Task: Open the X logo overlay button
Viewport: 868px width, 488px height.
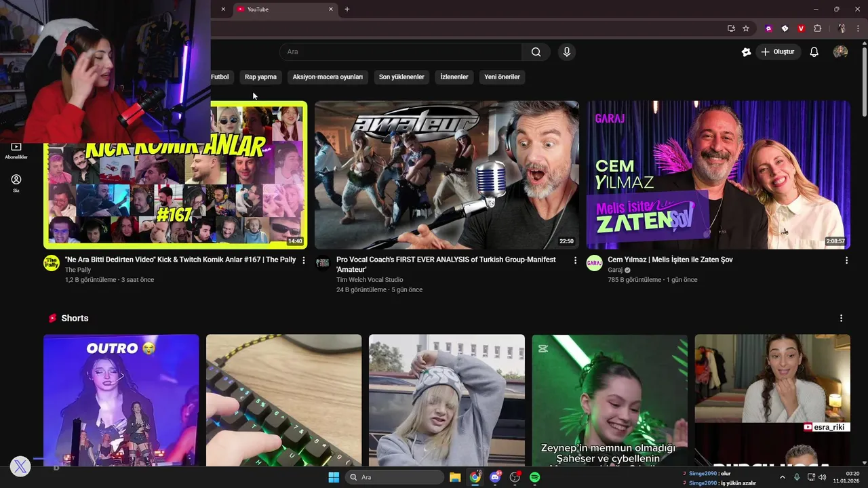Action: click(20, 466)
